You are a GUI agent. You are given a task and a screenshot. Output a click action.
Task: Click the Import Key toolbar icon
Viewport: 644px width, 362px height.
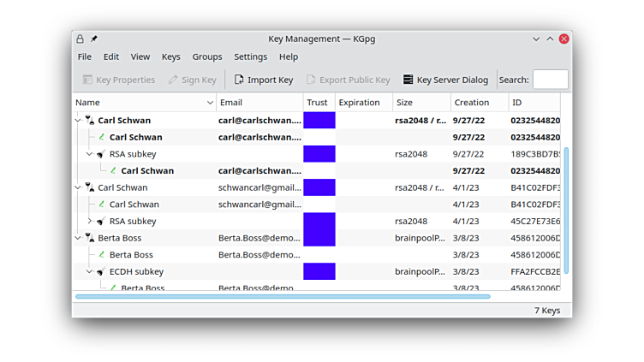(239, 80)
